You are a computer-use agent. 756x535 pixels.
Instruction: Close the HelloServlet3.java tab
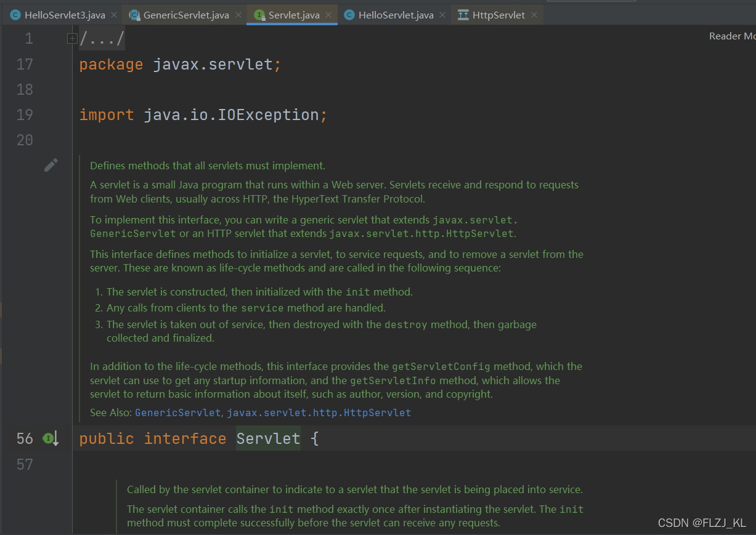(114, 15)
